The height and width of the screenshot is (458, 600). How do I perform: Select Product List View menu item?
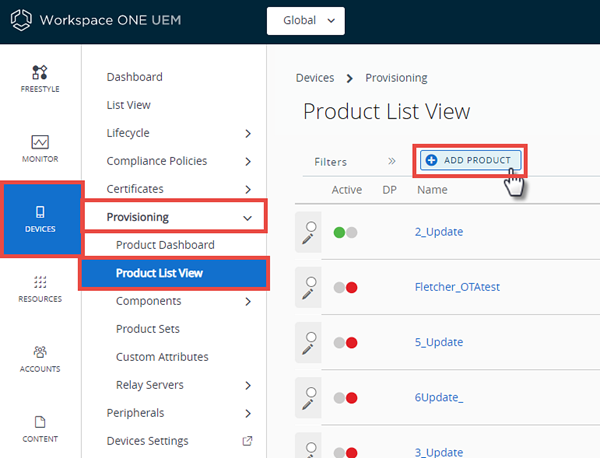pos(174,273)
